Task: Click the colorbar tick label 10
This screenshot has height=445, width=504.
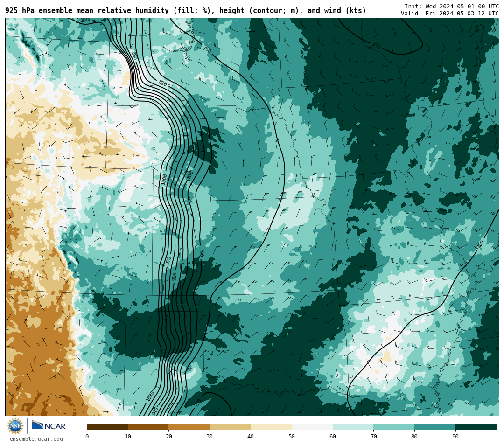Action: point(128,436)
